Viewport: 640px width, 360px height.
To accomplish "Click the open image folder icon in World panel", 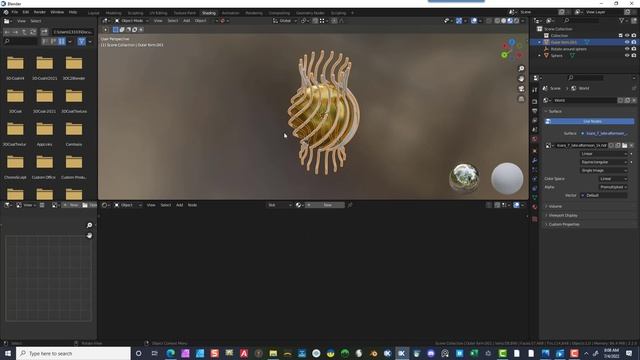I will [624, 145].
